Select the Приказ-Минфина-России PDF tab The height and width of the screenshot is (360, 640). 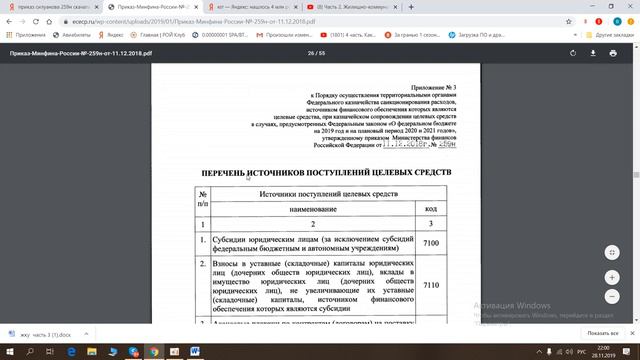pos(152,7)
